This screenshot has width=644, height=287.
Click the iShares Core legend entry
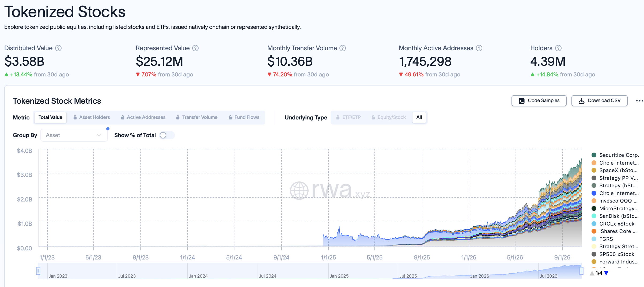pyautogui.click(x=614, y=231)
